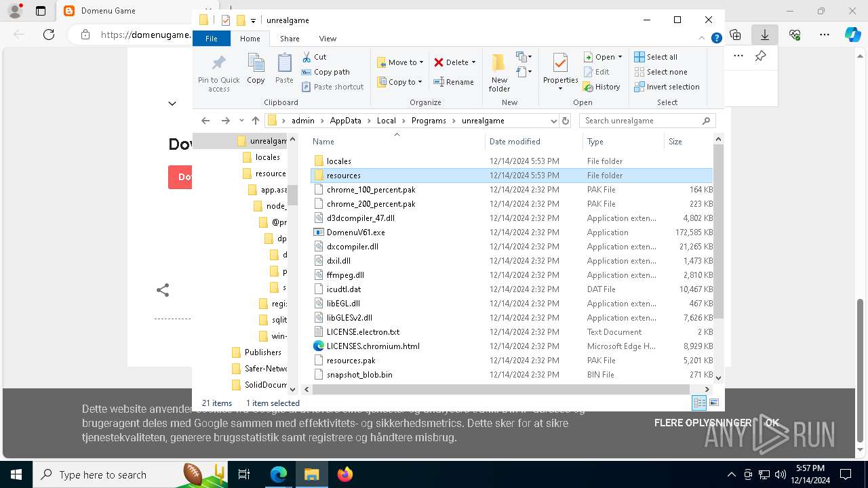The width and height of the screenshot is (868, 488).
Task: Click the search magnifier icon
Action: 706,121
